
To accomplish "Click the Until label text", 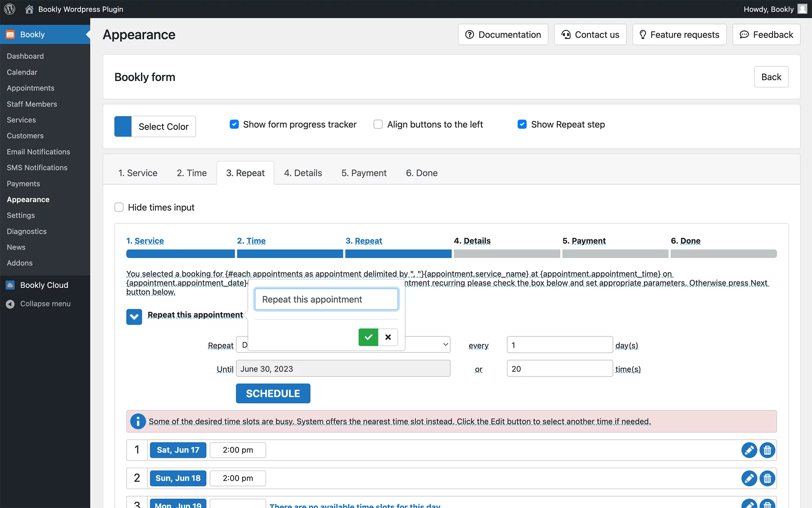I will [x=225, y=369].
